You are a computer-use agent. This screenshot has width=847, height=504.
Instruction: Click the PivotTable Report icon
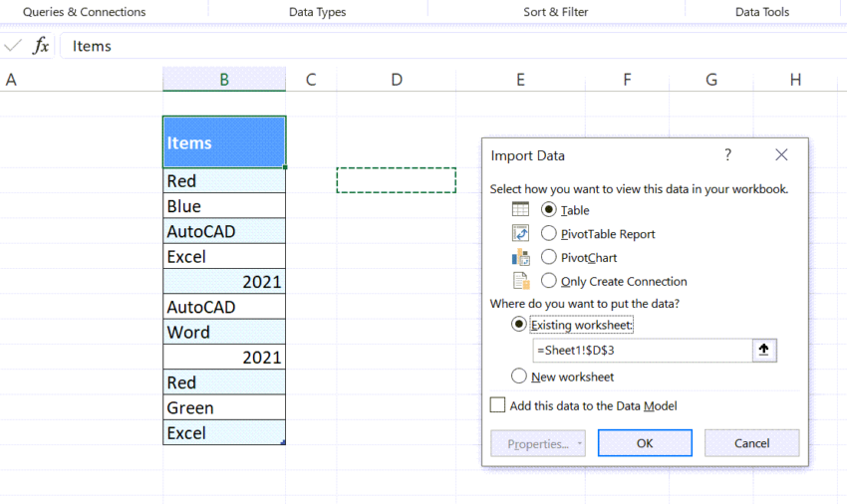click(x=520, y=233)
